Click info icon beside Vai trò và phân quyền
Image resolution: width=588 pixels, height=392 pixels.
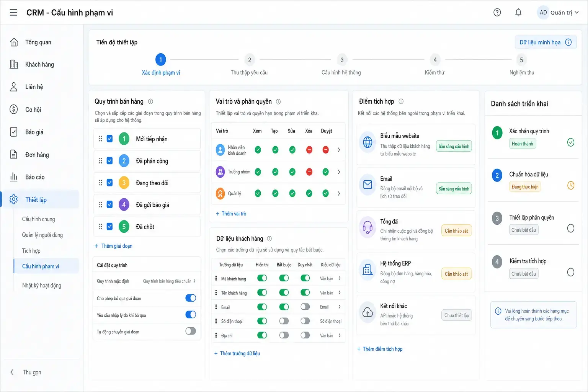pyautogui.click(x=278, y=101)
